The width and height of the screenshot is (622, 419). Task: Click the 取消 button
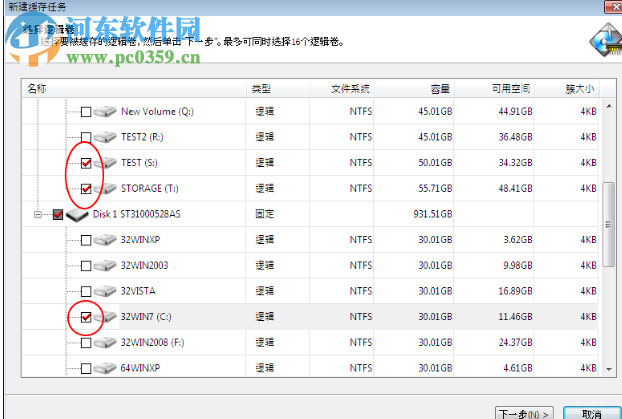(592, 413)
